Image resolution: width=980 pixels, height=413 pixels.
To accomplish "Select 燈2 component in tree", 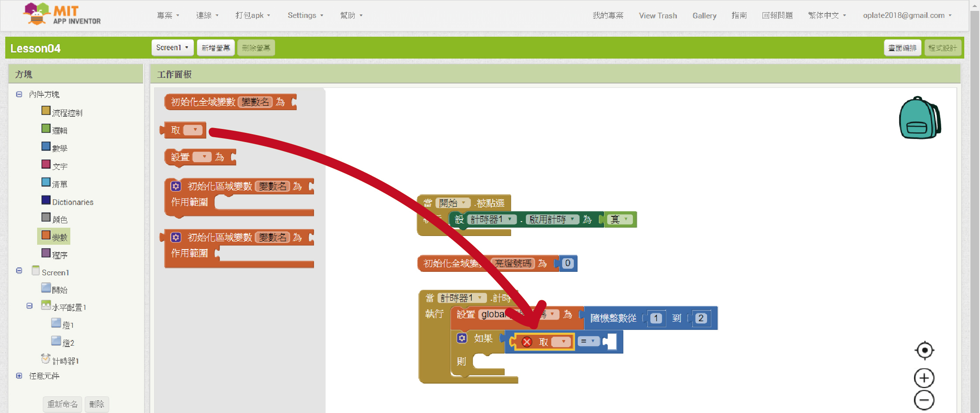I will click(62, 343).
